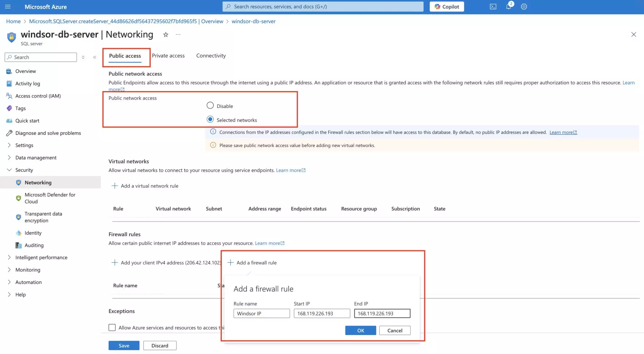Expand the Data management group
Viewport: 644px width, 354px height.
[9, 158]
